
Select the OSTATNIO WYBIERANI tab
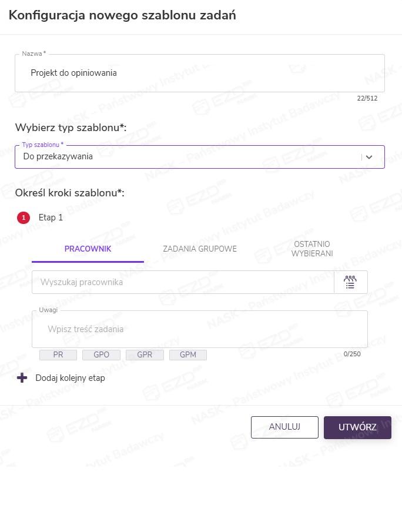312,249
